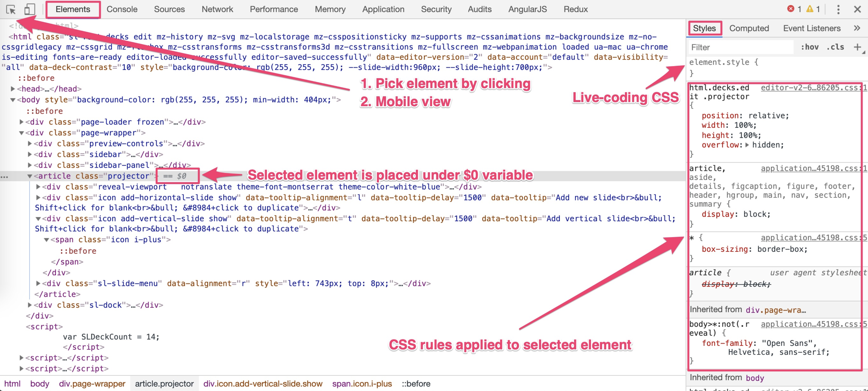
Task: Click the yellow warning count icon
Action: point(810,9)
